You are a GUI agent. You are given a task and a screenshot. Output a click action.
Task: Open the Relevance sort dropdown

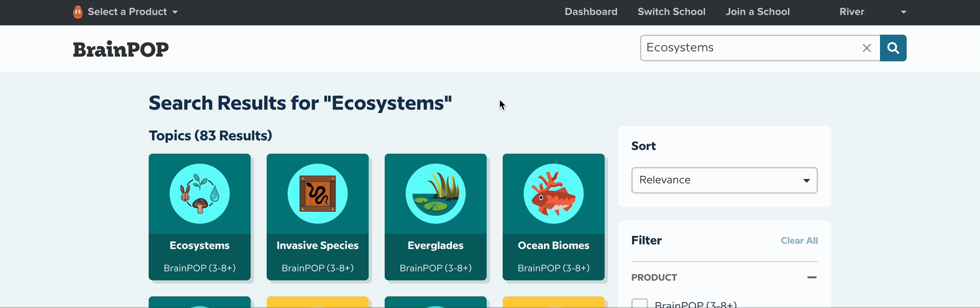[724, 180]
